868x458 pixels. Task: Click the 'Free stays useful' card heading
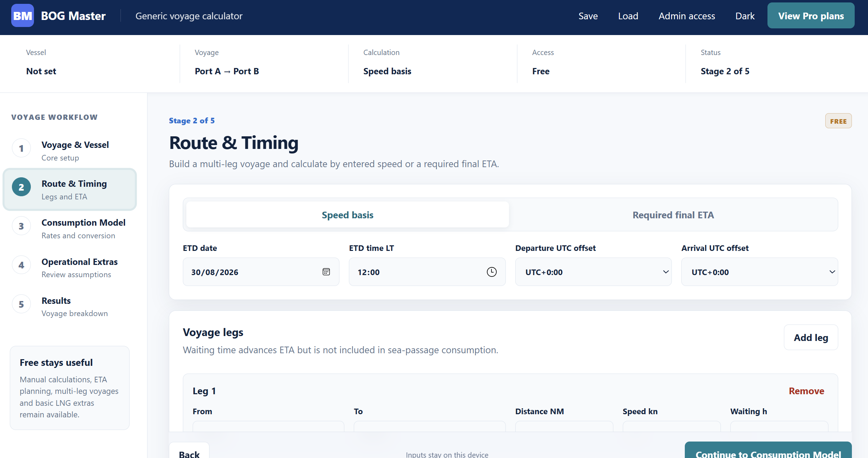point(56,363)
